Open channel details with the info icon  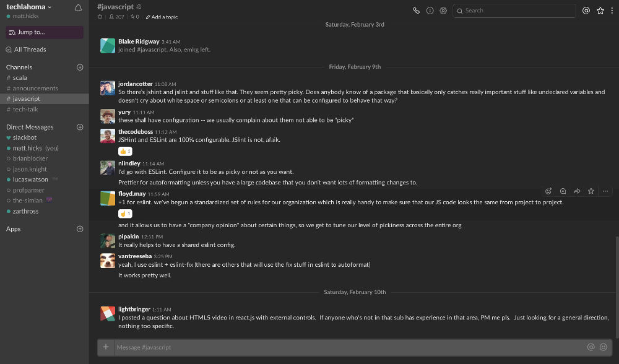coord(430,11)
